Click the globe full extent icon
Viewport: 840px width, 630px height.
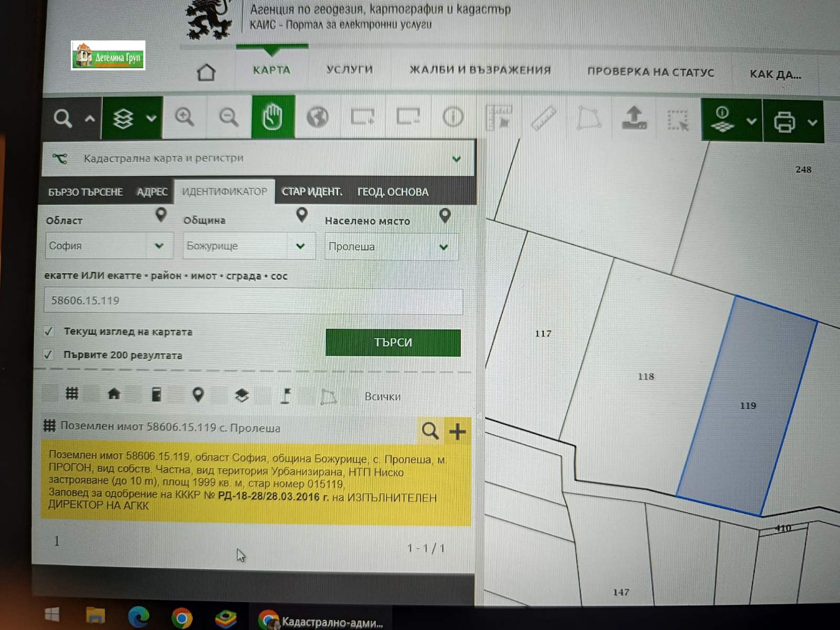click(317, 117)
